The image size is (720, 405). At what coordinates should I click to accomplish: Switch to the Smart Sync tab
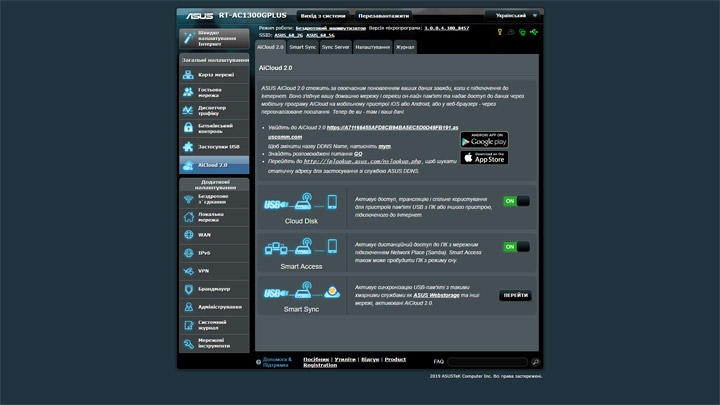(303, 47)
